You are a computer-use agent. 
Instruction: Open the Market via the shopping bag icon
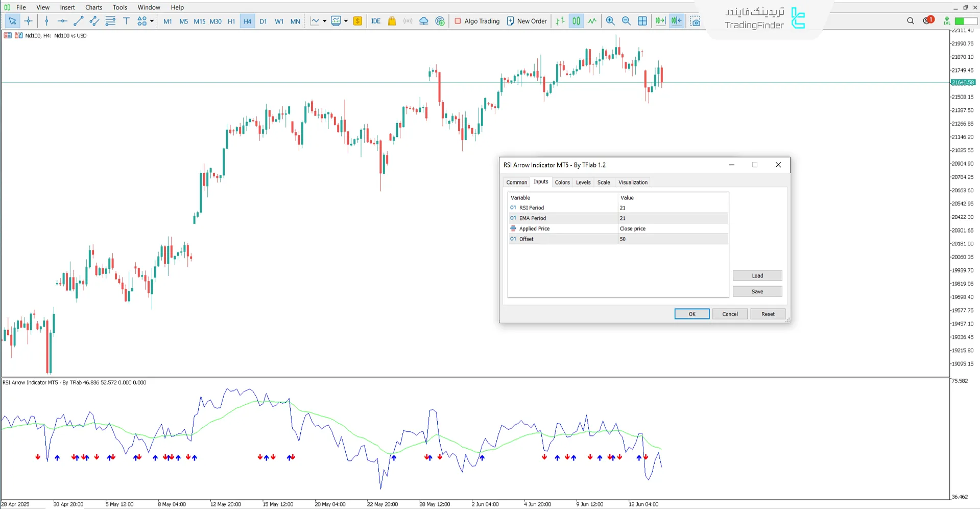click(392, 21)
